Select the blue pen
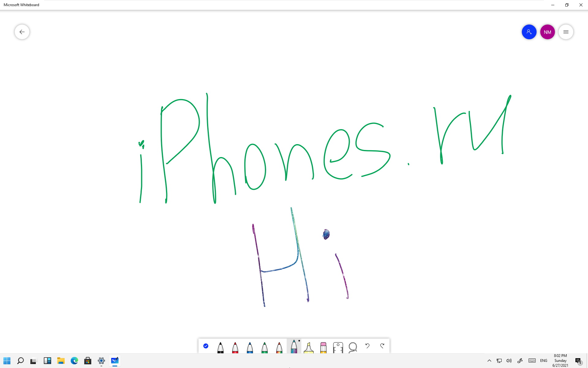588x368 pixels. pyautogui.click(x=250, y=347)
